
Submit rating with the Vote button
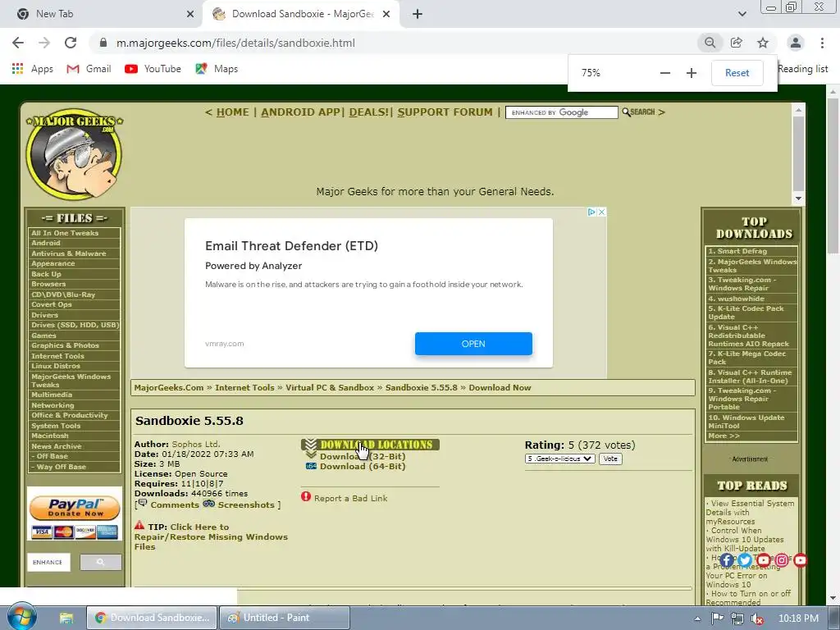[x=610, y=459]
